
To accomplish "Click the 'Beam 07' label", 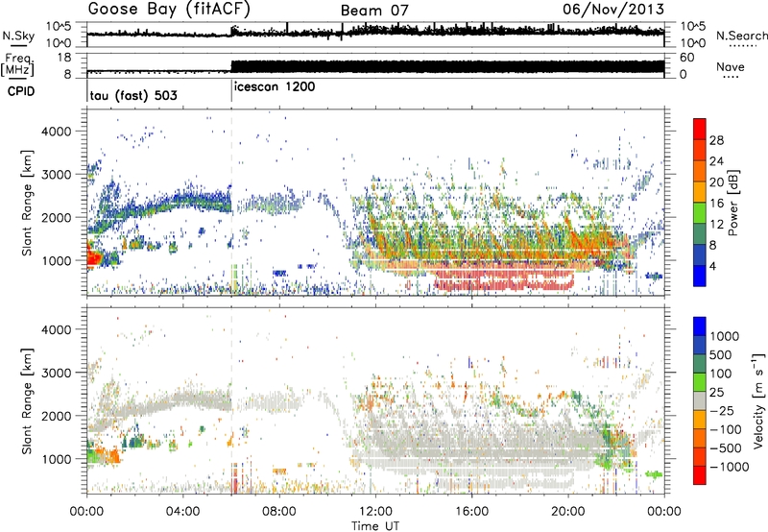I will pyautogui.click(x=374, y=11).
